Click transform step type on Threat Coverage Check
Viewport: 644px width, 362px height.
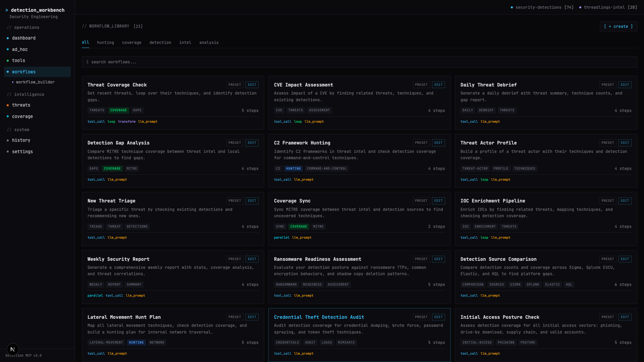127,122
